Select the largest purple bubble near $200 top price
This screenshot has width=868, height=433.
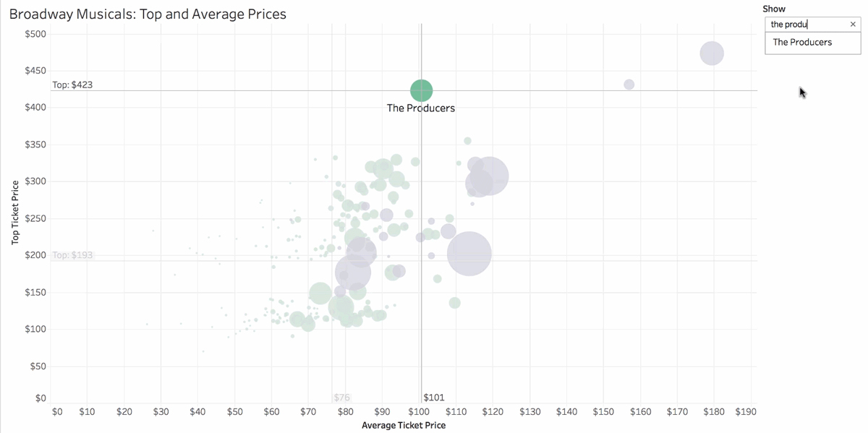[x=469, y=254]
